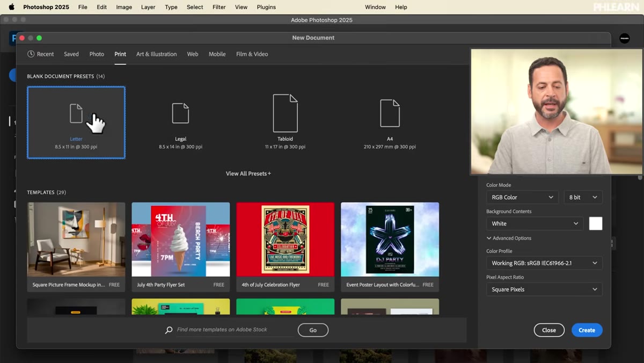Open the File menu

coord(83,7)
